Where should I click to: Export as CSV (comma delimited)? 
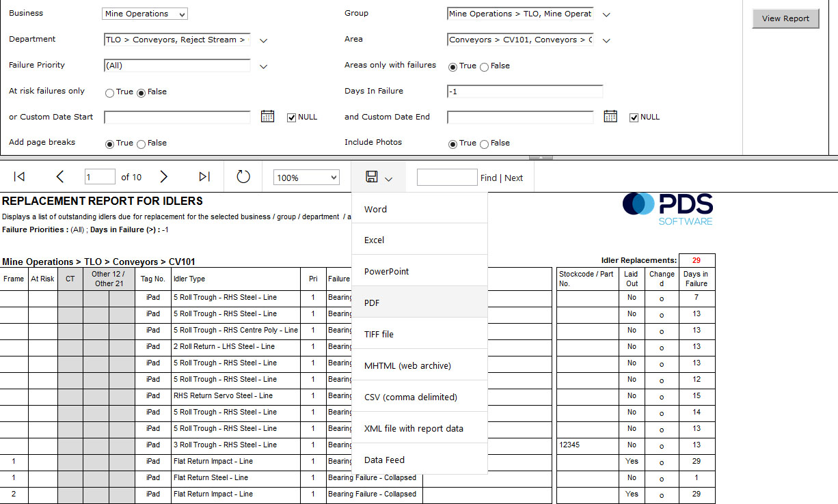[420, 397]
